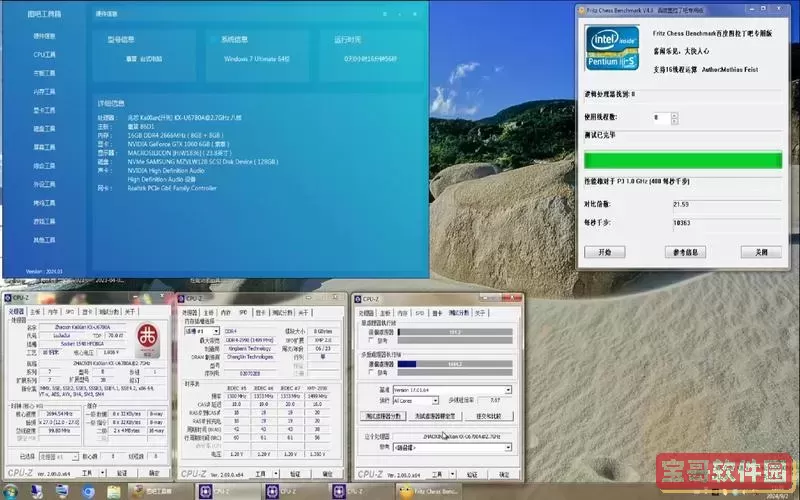Open the 基准 Version dropdown in CPU-Z
The image size is (800, 500).
(x=452, y=390)
